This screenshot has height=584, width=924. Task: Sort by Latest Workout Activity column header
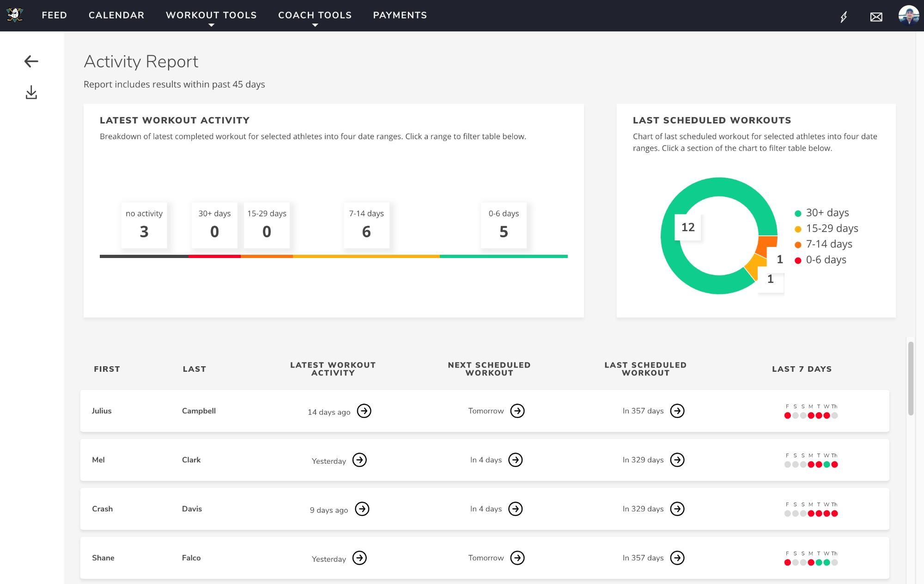(333, 369)
